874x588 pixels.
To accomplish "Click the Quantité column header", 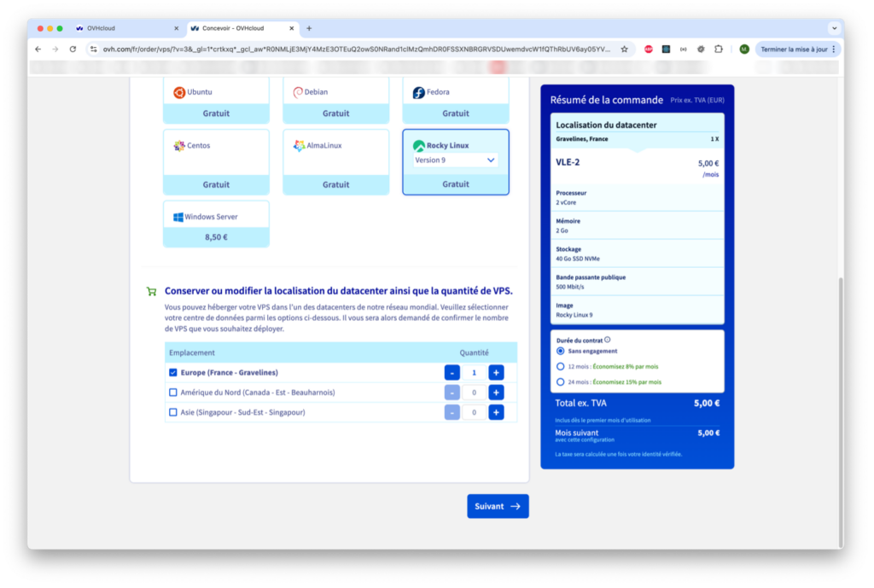I will coord(475,352).
